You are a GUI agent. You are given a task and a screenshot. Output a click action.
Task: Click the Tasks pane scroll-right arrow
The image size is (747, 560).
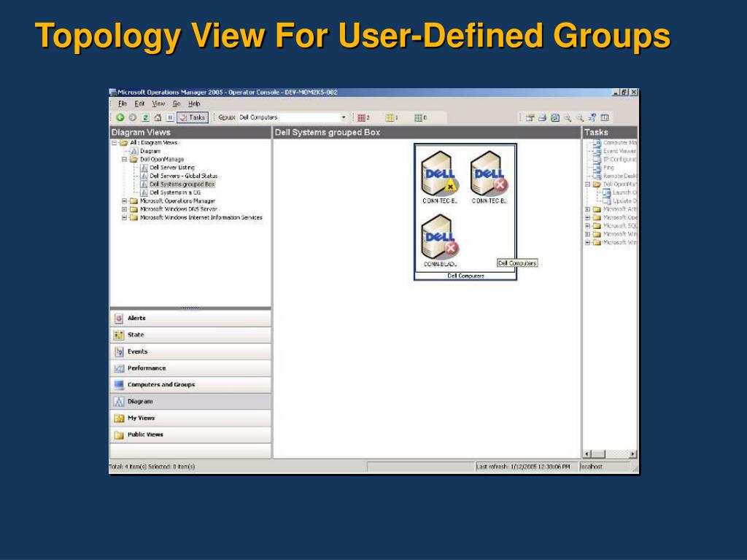click(x=632, y=454)
